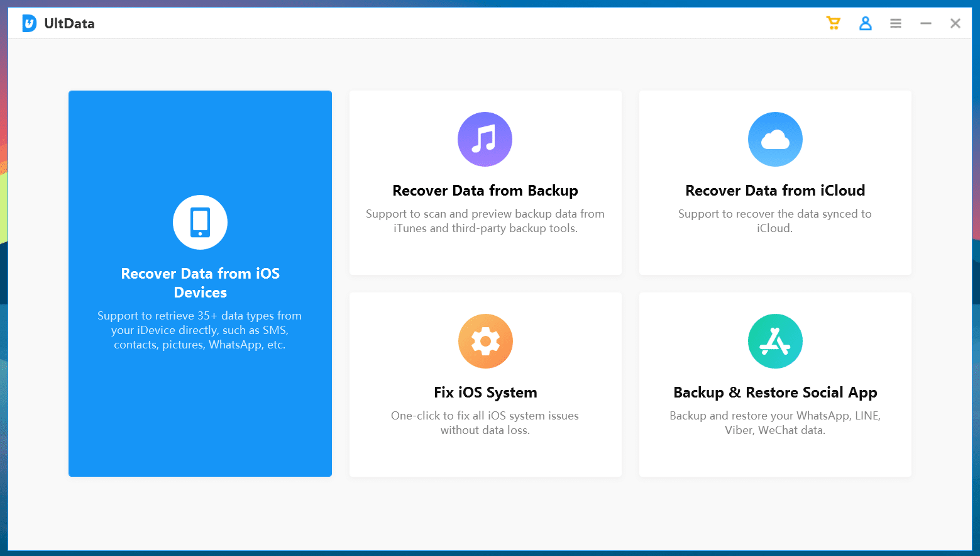
Task: Click the UltData title text
Action: click(69, 24)
